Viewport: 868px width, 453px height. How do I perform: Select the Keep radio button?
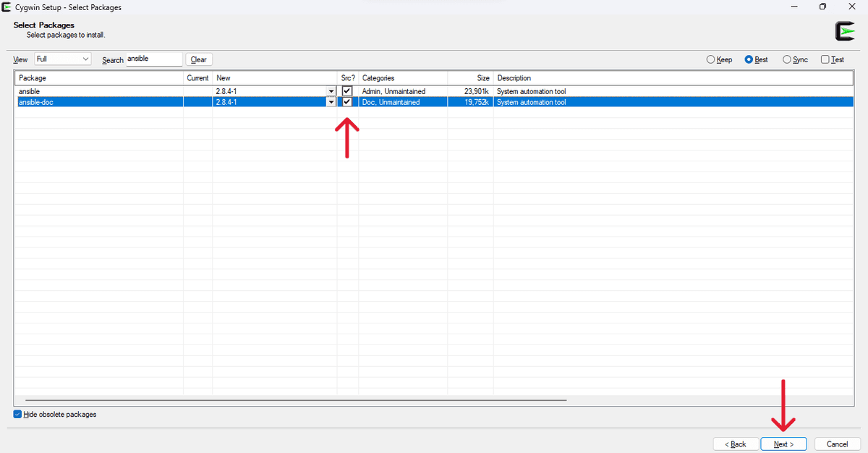click(710, 60)
